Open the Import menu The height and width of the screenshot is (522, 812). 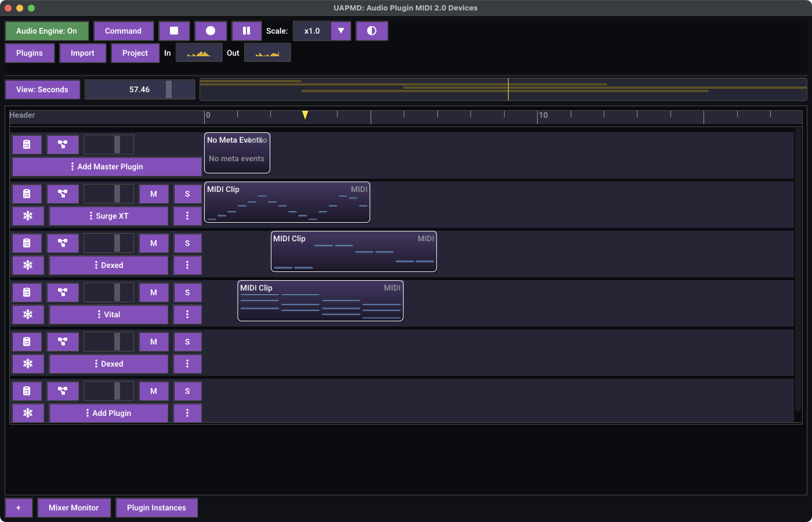click(82, 53)
